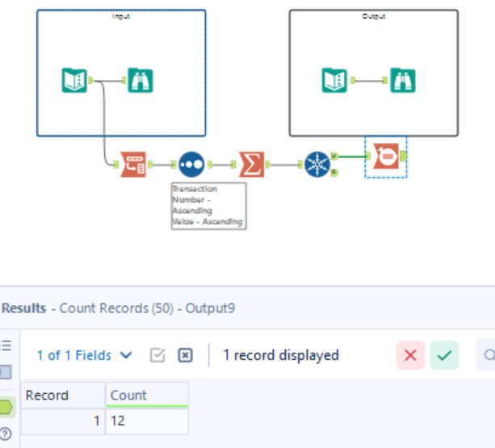Select the Input Data tool in the Output container
The image size is (495, 448).
334,80
